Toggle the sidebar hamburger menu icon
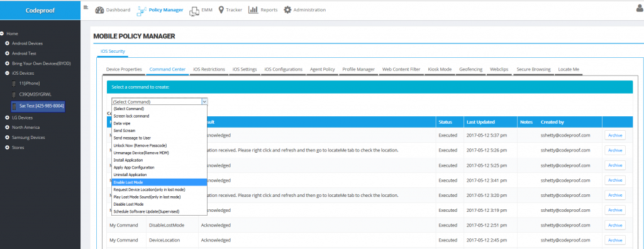Viewport: 644px width, 249px height. (x=86, y=7)
